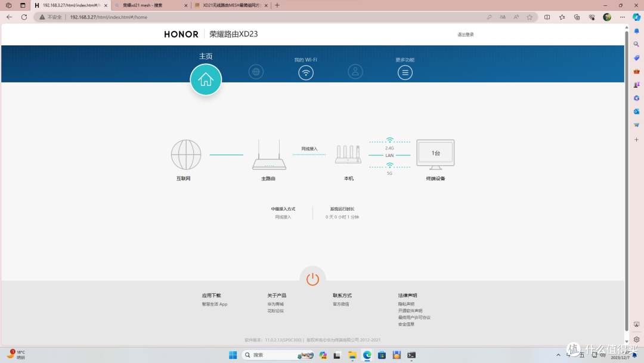Open Microsoft Store from the taskbar
The height and width of the screenshot is (363, 644).
point(382,355)
